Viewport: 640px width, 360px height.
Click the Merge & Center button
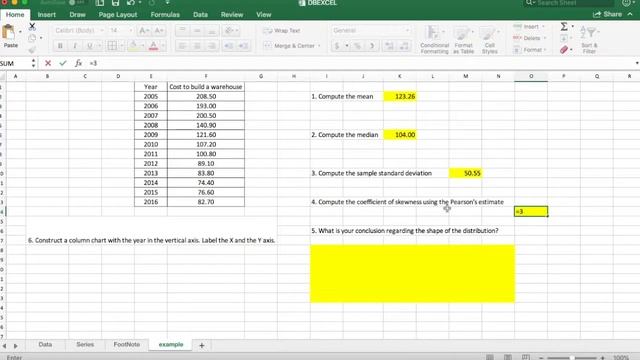289,46
